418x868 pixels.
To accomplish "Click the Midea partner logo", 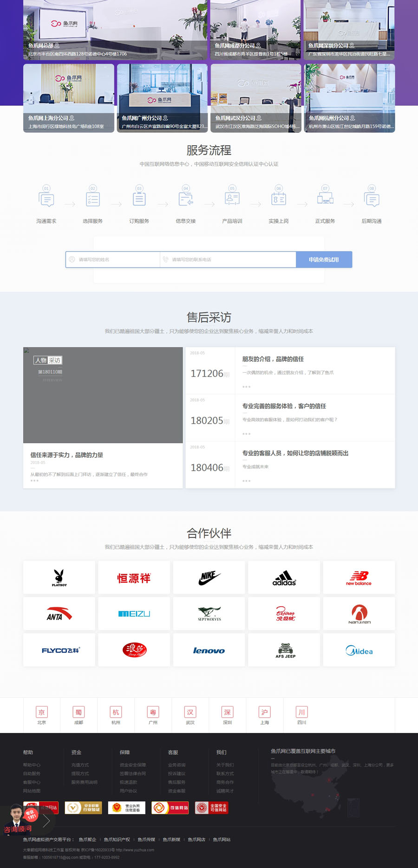I will (359, 650).
